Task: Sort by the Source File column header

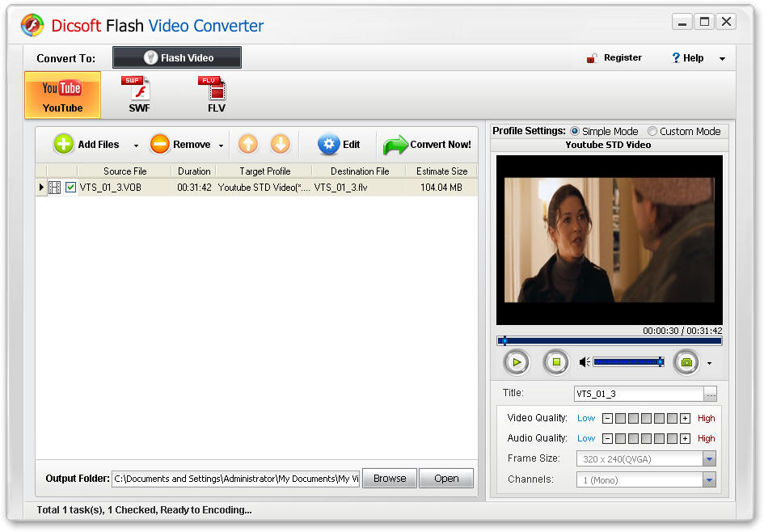Action: point(125,171)
